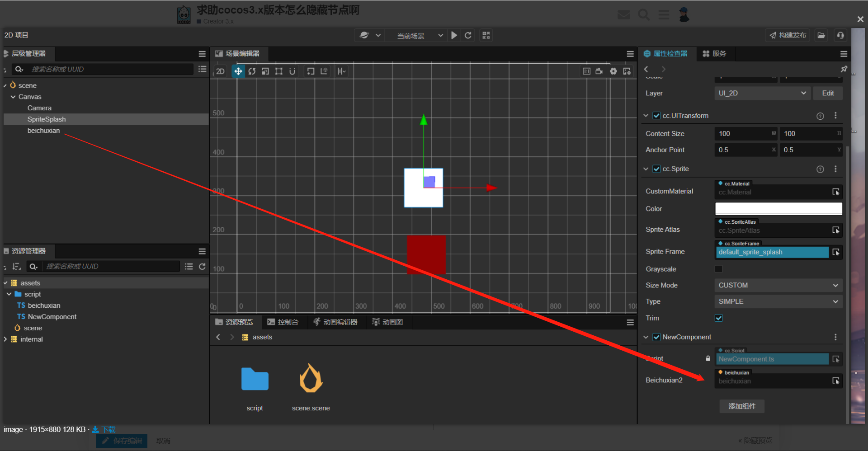
Task: Select the Rect transform tool in scene toolbar
Action: coord(279,71)
